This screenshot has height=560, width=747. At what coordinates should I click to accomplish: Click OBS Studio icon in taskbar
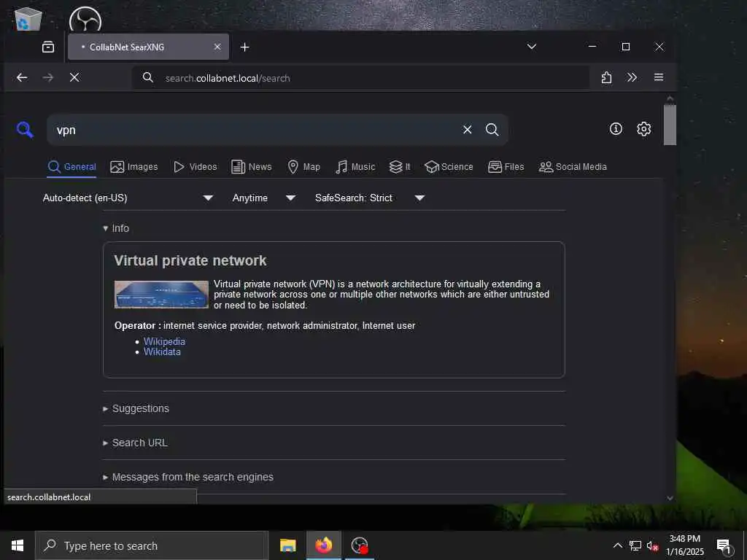359,545
